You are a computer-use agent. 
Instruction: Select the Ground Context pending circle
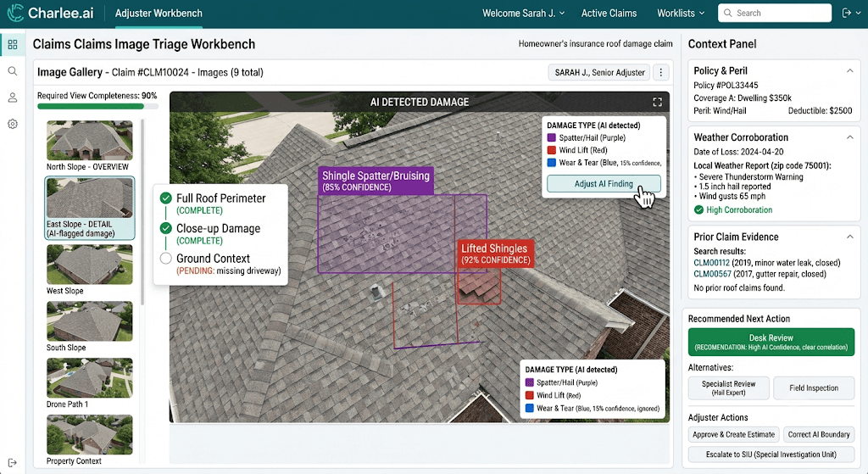click(x=165, y=258)
